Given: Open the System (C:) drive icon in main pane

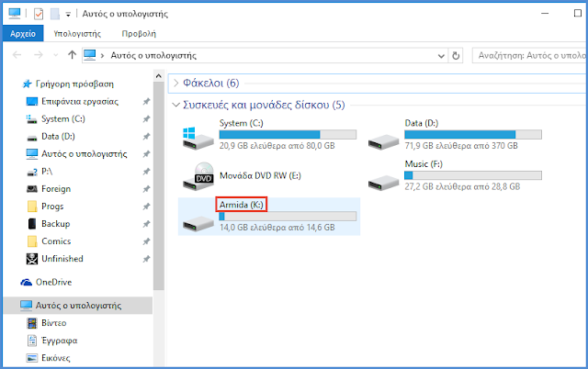Looking at the screenshot, I should tap(197, 137).
